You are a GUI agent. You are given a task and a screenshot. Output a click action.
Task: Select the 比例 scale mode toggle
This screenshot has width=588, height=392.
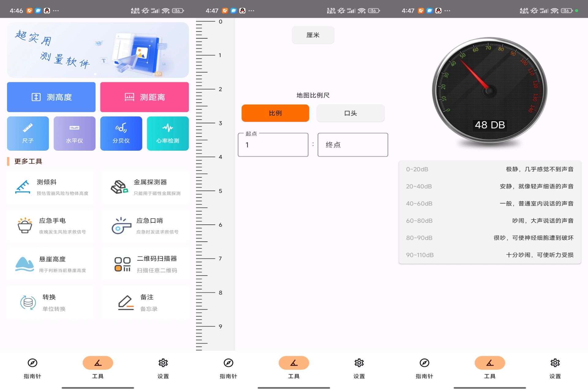pyautogui.click(x=275, y=113)
